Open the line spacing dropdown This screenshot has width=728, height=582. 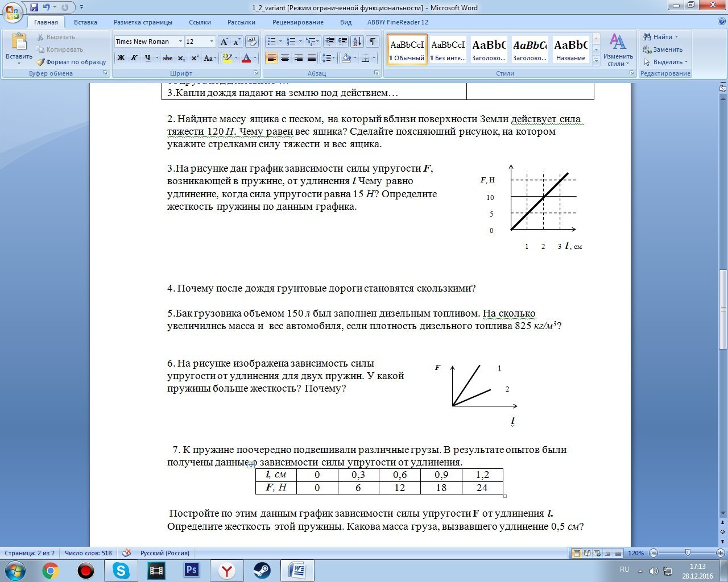(x=328, y=58)
